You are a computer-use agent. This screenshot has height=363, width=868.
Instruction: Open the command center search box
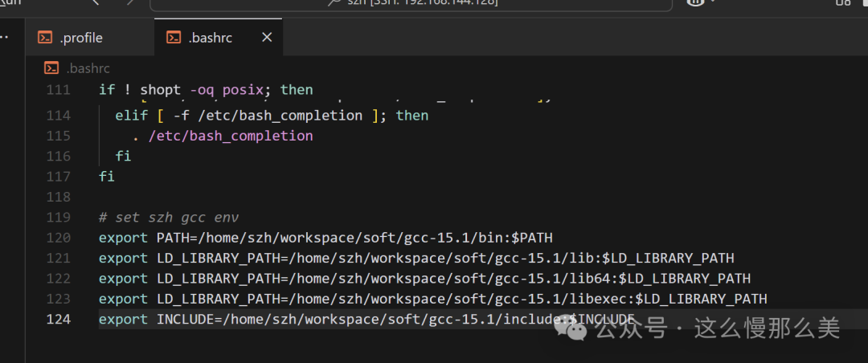coord(411,4)
